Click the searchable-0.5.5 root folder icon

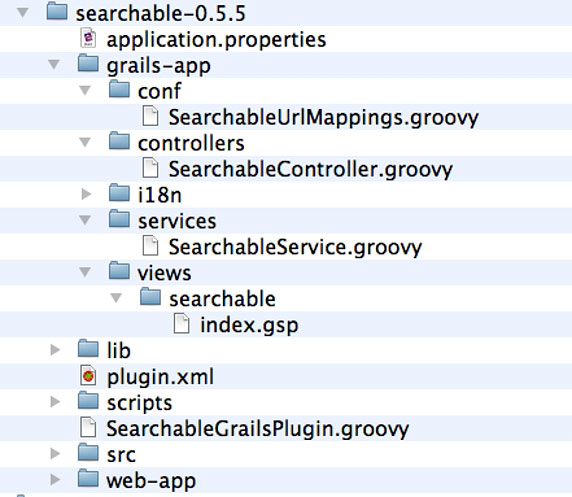(x=57, y=11)
